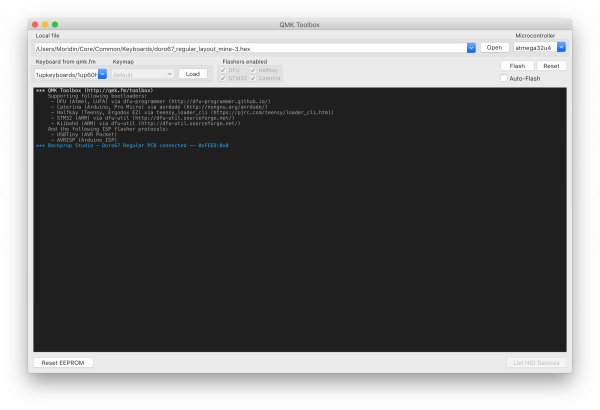Image resolution: width=600 pixels, height=410 pixels.
Task: Click the Kiibohd dfu-util log line
Action: 145,123
